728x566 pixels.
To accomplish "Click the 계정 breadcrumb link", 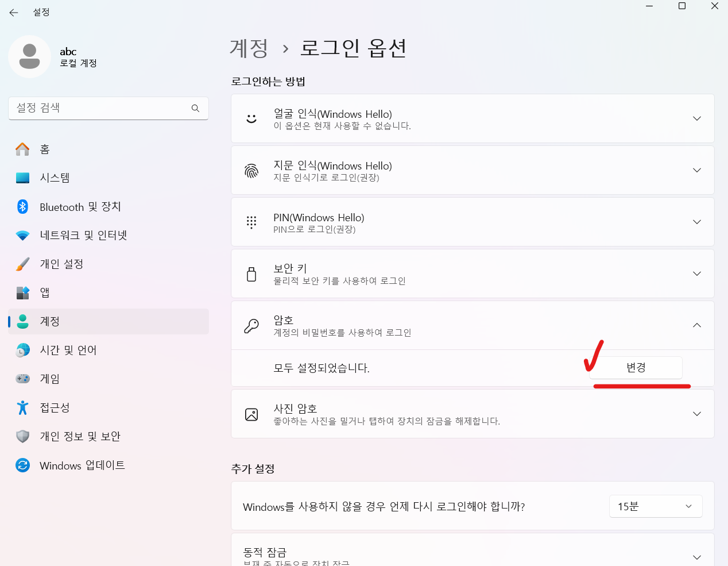I will coord(249,48).
